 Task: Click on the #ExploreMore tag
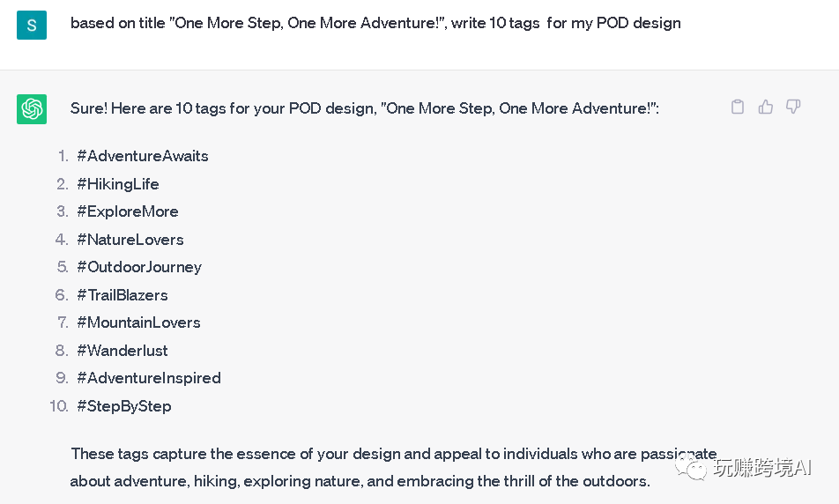(x=128, y=211)
